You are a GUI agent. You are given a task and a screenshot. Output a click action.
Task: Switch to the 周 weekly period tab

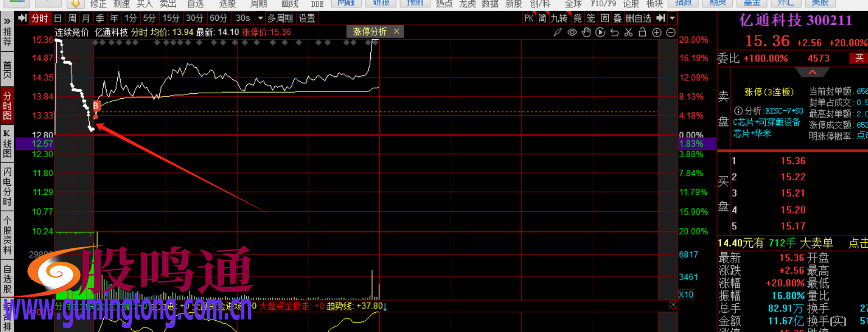click(x=72, y=18)
